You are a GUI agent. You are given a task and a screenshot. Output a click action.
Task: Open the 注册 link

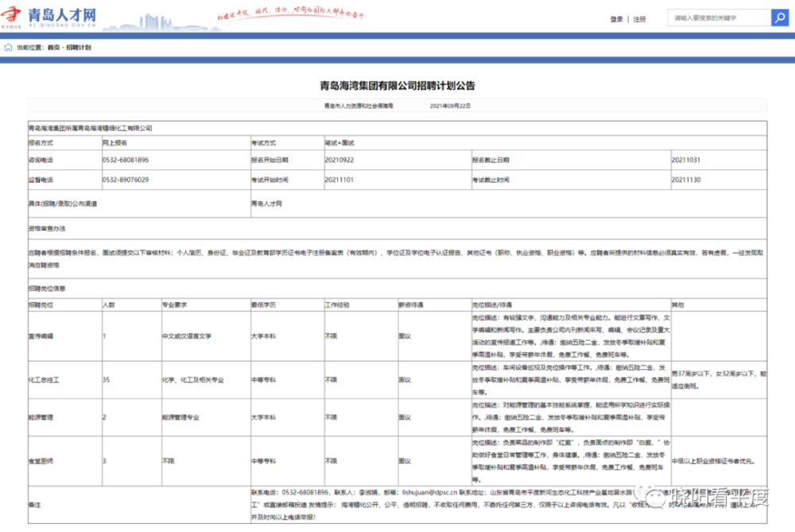click(639, 19)
